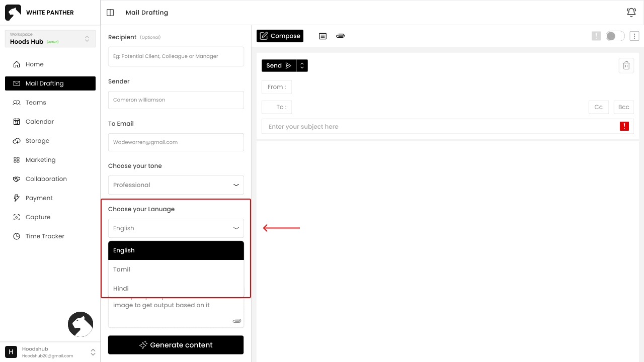This screenshot has width=644, height=362.
Task: Click the paperclip attachment icon in toolbar
Action: pyautogui.click(x=340, y=36)
